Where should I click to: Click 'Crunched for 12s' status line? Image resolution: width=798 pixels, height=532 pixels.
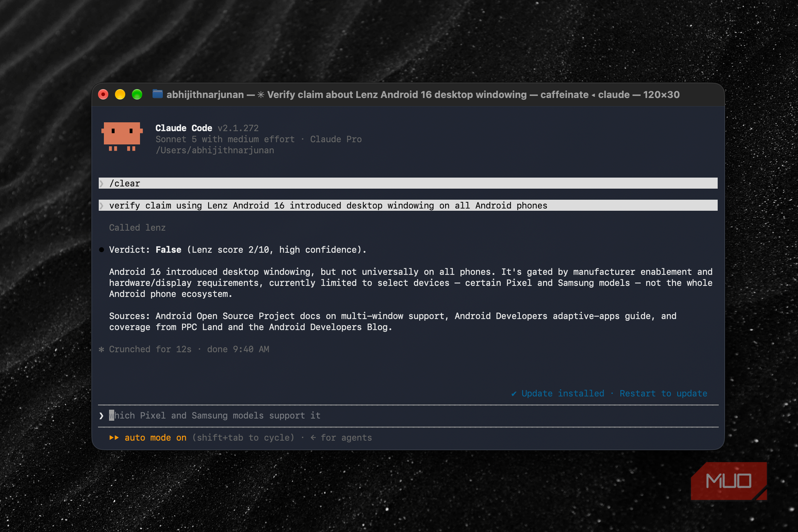point(150,349)
